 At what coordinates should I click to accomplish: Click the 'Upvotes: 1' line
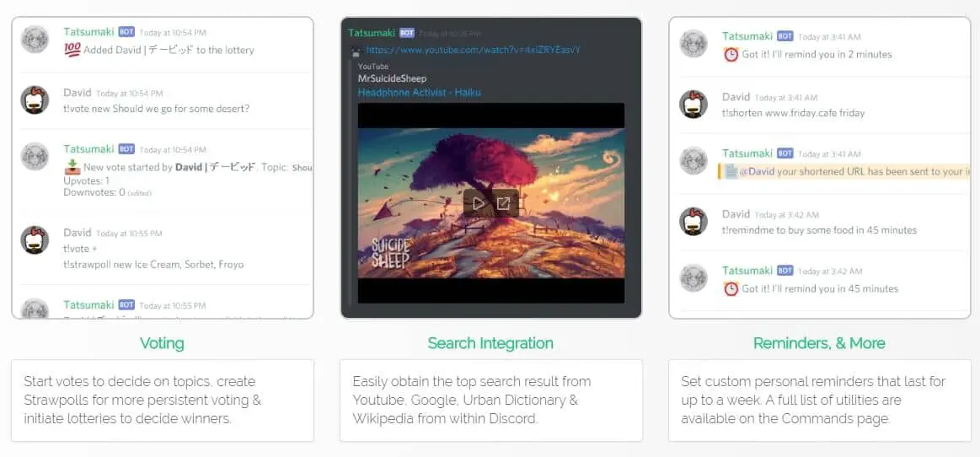[86, 180]
